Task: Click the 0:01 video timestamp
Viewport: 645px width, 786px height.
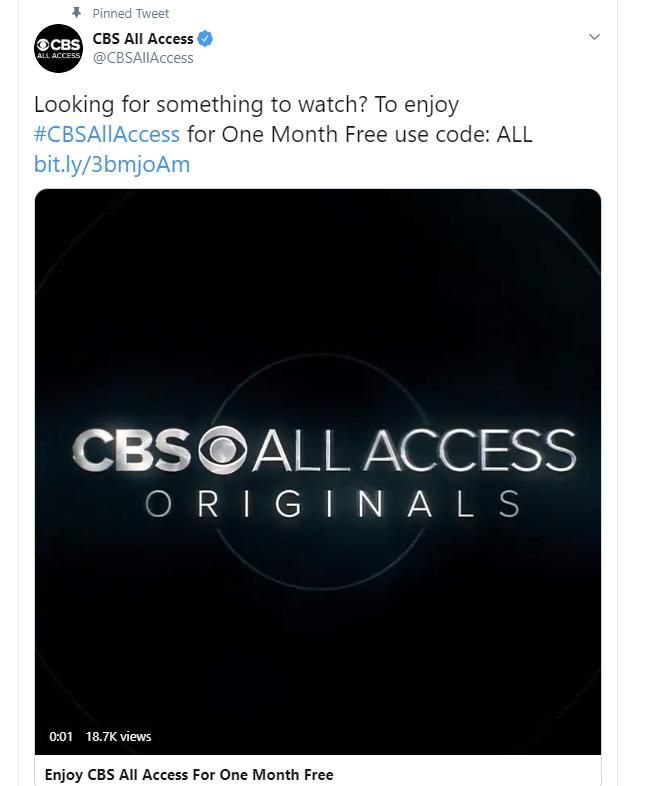Action: [x=61, y=736]
